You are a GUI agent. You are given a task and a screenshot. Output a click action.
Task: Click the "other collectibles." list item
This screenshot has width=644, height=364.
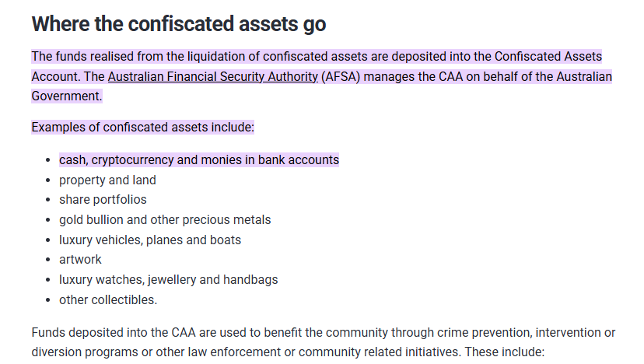pos(108,299)
